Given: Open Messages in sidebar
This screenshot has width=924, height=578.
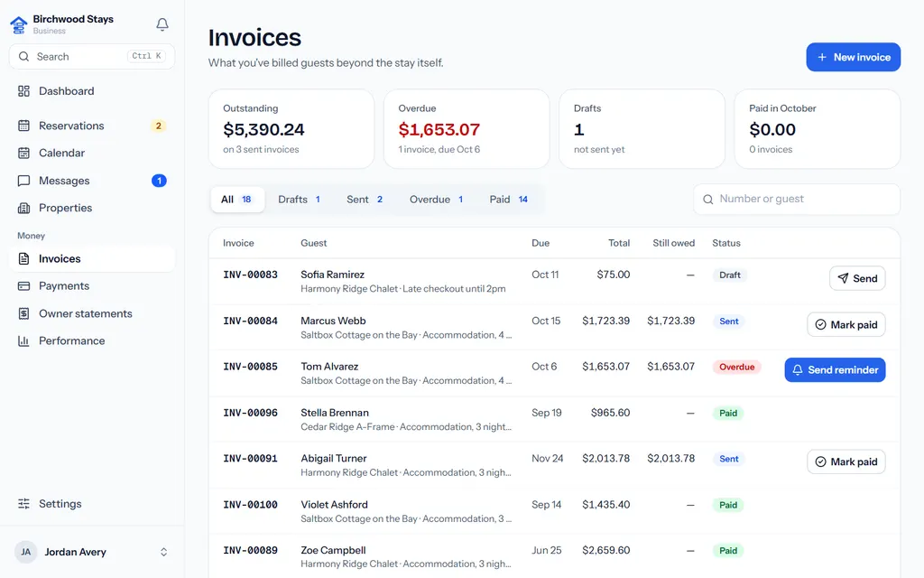Looking at the screenshot, I should [92, 181].
